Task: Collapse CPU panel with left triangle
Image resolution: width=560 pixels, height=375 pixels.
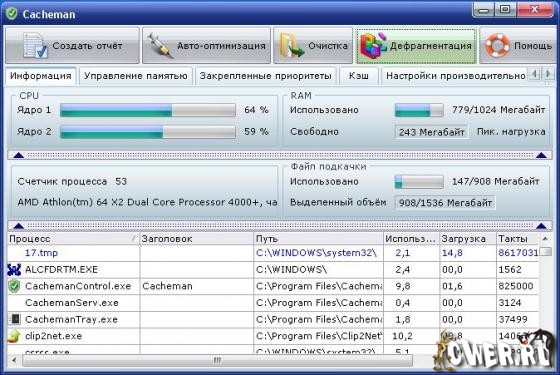Action: click(x=19, y=155)
